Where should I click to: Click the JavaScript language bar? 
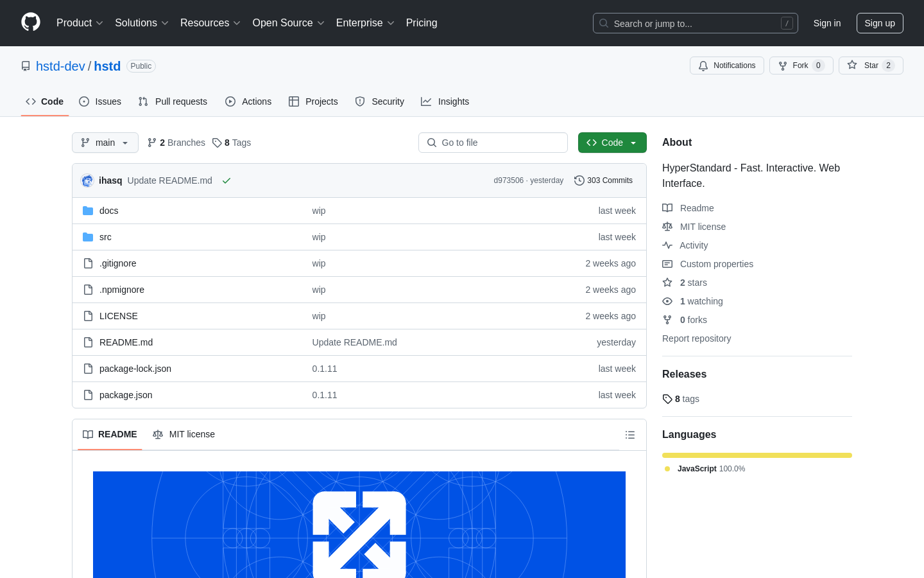pos(757,455)
